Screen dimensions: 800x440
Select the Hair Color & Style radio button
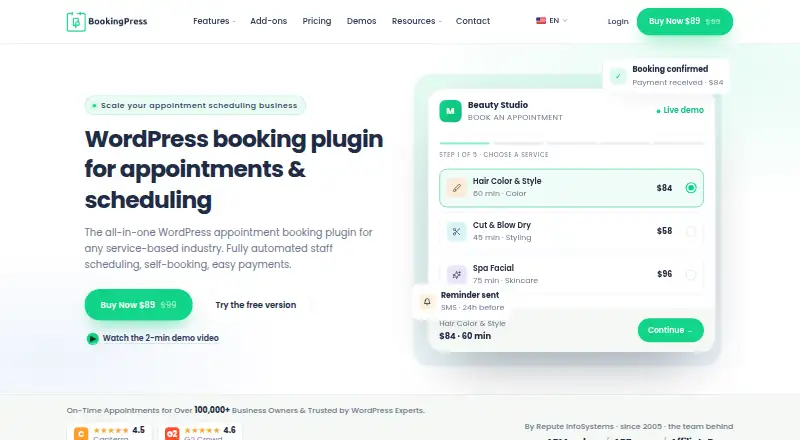pyautogui.click(x=691, y=188)
